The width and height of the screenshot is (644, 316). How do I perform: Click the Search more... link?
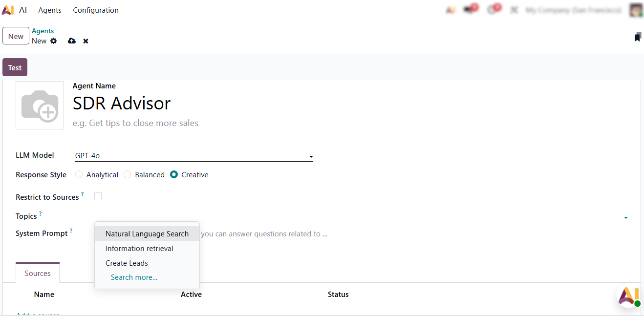coord(134,277)
